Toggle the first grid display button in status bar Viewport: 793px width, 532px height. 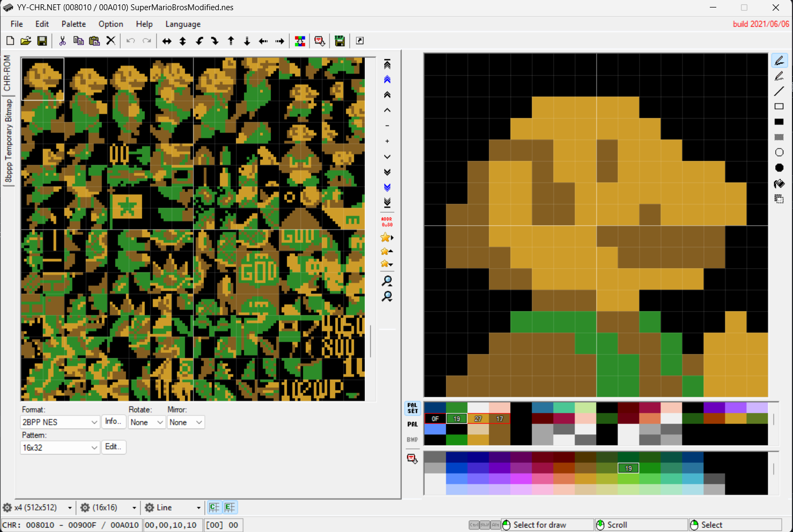pos(215,507)
